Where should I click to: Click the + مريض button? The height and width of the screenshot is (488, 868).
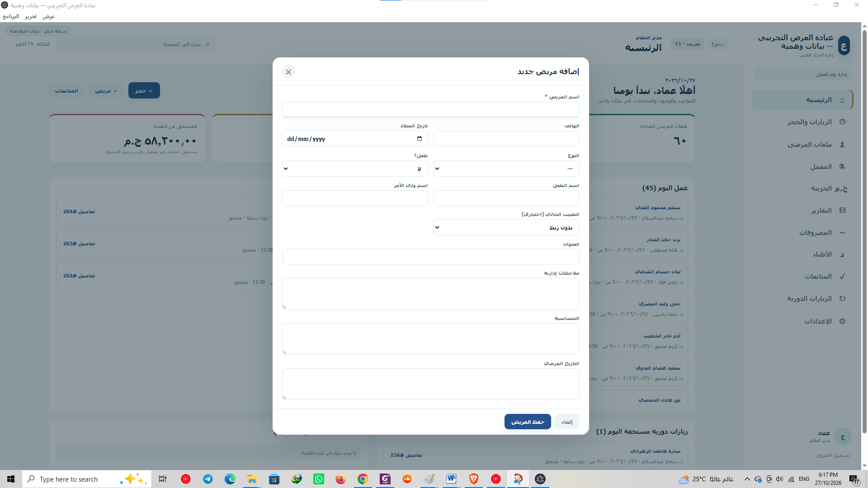coord(106,91)
